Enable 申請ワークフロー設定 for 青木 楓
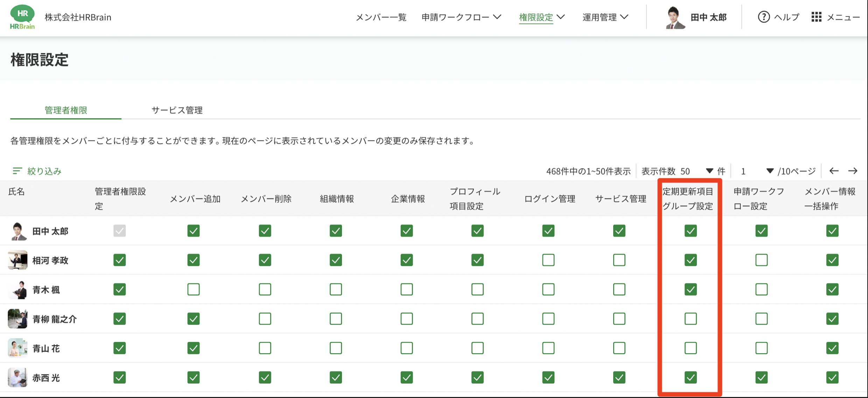The height and width of the screenshot is (398, 868). (x=762, y=289)
